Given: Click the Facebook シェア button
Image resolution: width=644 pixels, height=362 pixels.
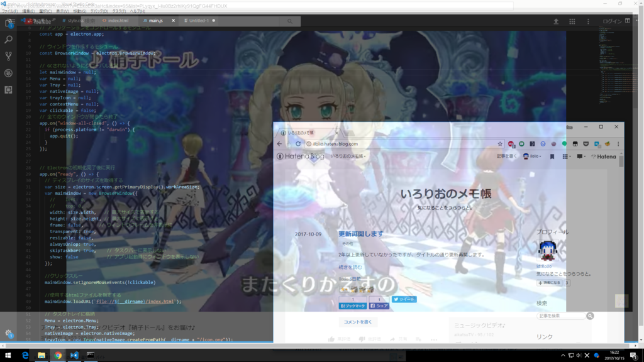Looking at the screenshot, I should (379, 306).
